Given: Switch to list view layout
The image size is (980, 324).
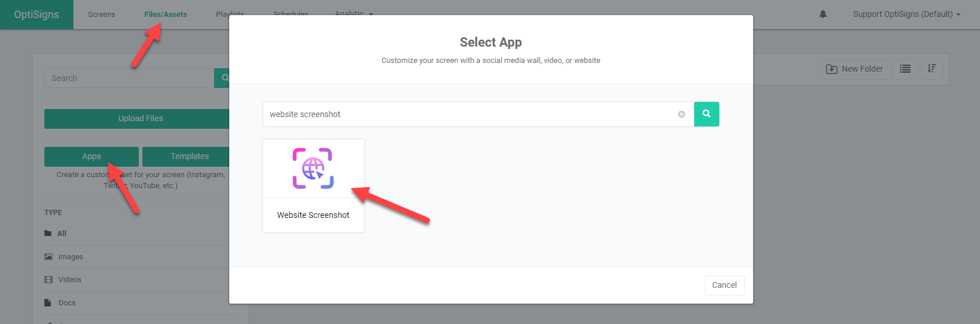Looking at the screenshot, I should pos(905,69).
